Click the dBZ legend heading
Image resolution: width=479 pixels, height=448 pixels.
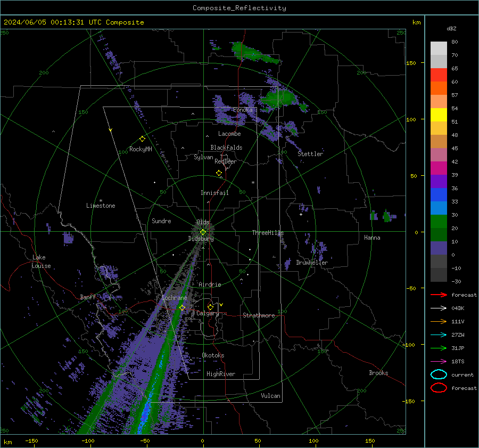coord(451,28)
